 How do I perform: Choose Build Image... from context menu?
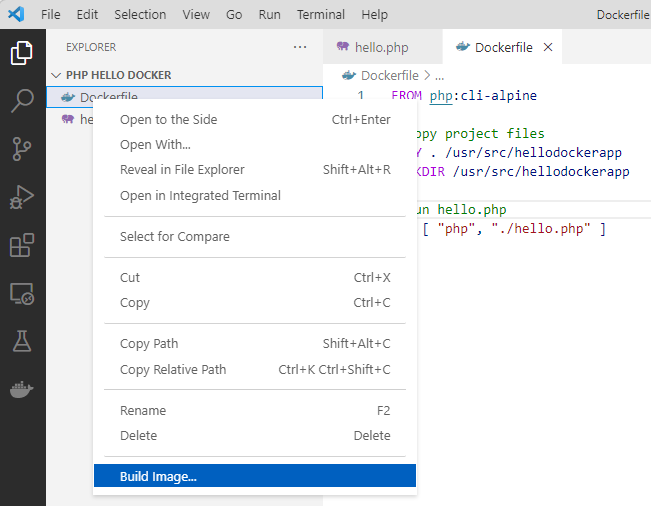tap(255, 476)
